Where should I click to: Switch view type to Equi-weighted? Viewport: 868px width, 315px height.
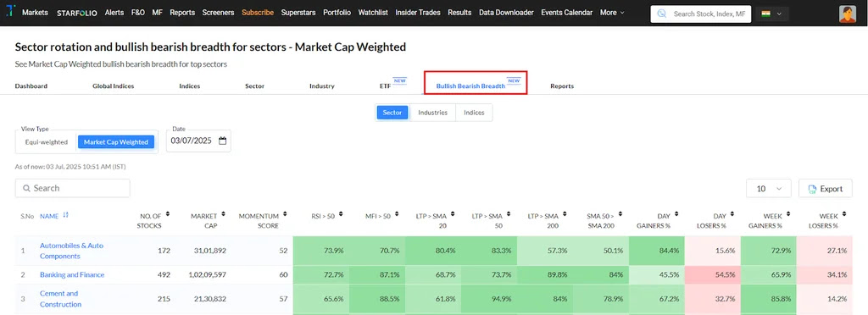pos(47,142)
